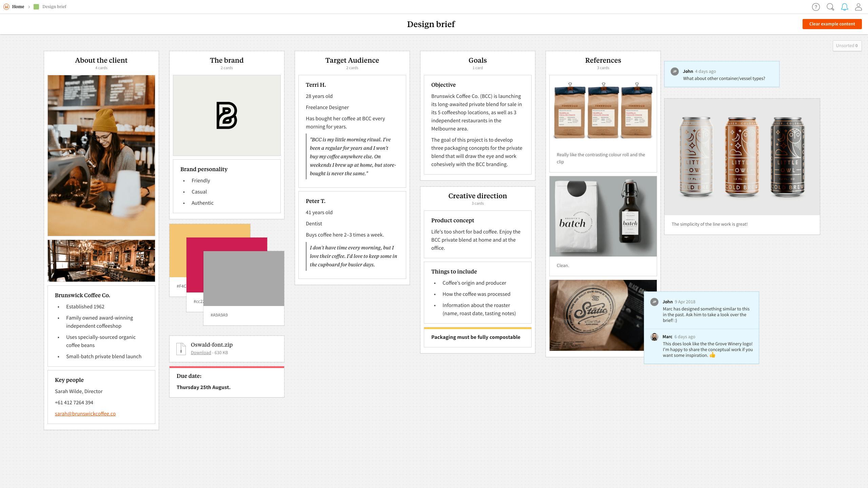Go to Home in breadcrumb

point(18,7)
